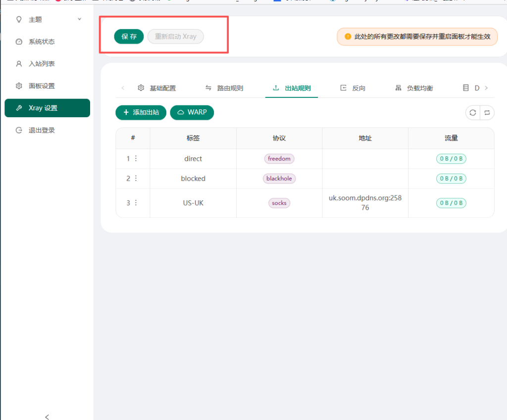507x420 pixels.
Task: Click the compare icon next to the refresh icon
Action: tap(487, 113)
